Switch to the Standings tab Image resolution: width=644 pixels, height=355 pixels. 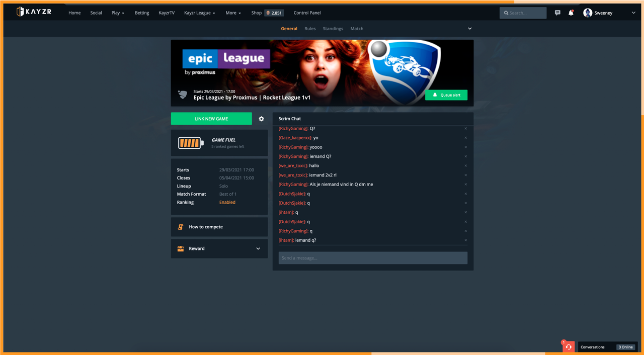(333, 29)
